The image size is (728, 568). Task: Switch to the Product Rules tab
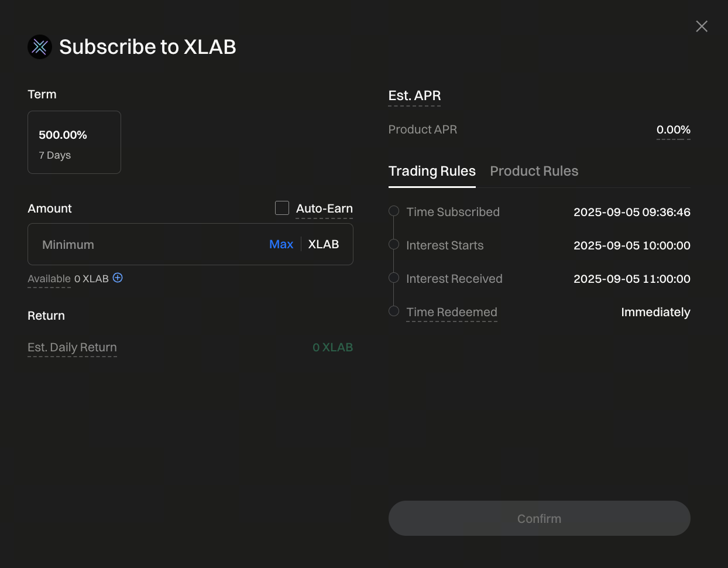pos(534,171)
